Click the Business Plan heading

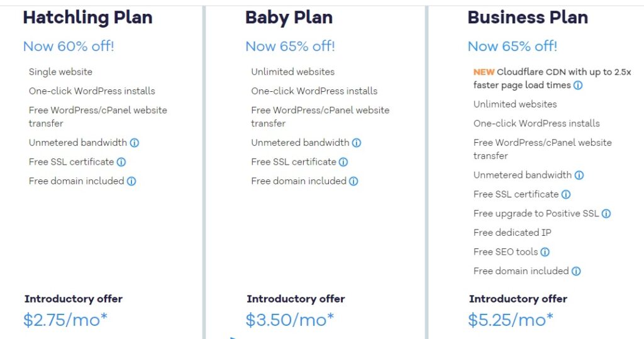[x=528, y=18]
